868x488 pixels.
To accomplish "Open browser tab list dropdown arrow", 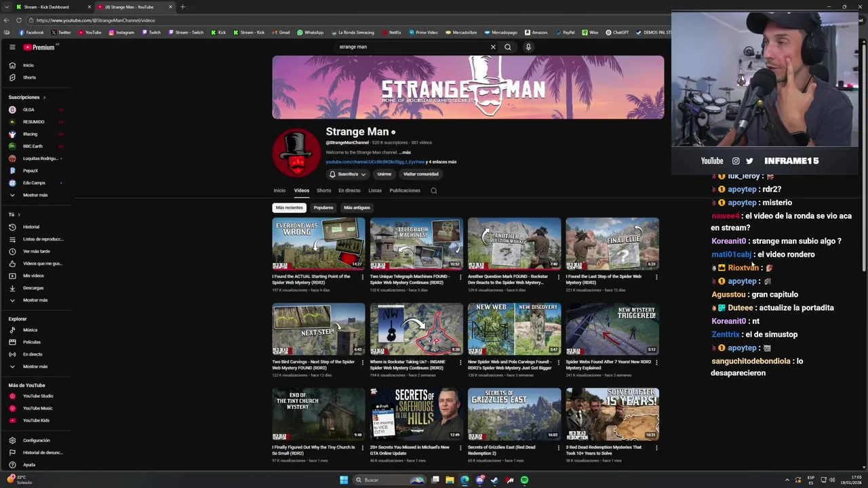I will pyautogui.click(x=5, y=7).
